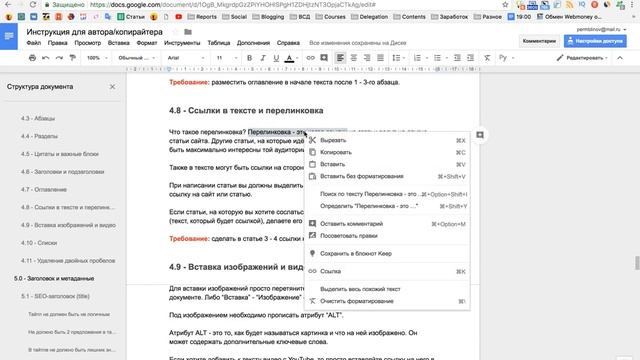
Task: Open the Вставка menu
Action: pos(118,43)
